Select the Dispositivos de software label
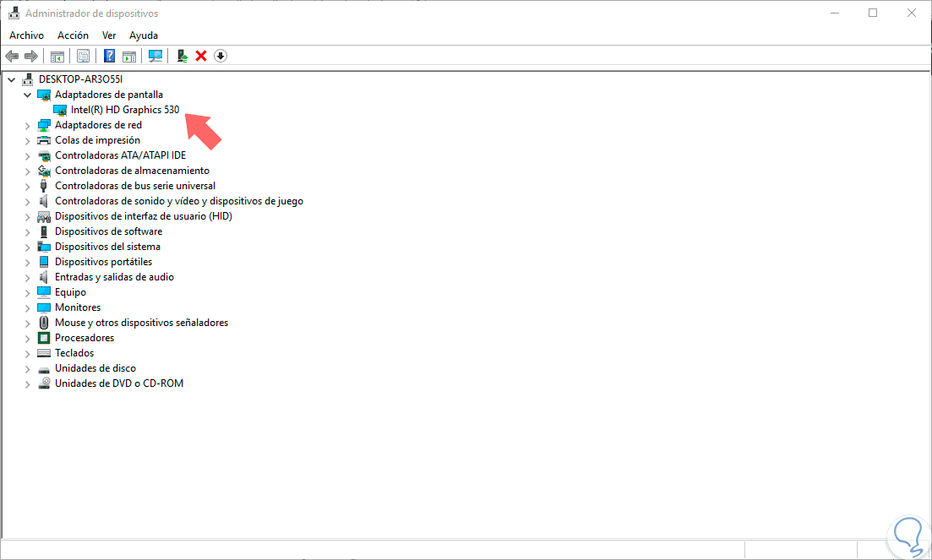 tap(109, 231)
